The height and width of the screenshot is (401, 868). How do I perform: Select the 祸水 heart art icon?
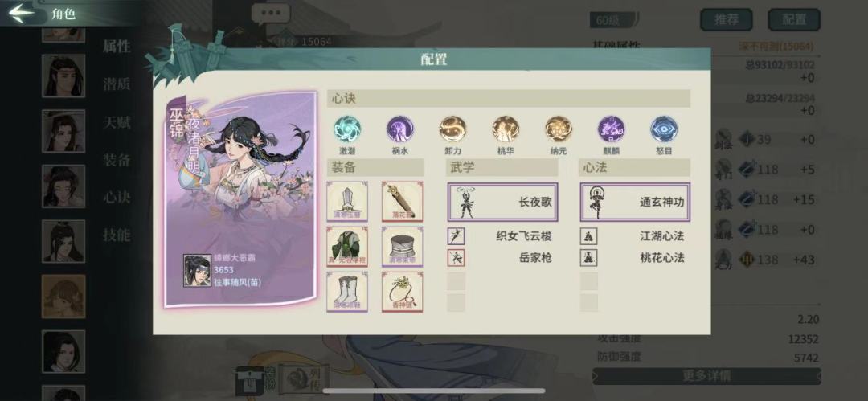[399, 129]
